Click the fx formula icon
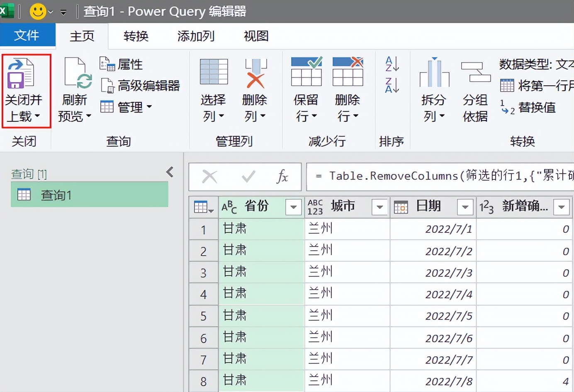This screenshot has height=392, width=574. pyautogui.click(x=282, y=177)
